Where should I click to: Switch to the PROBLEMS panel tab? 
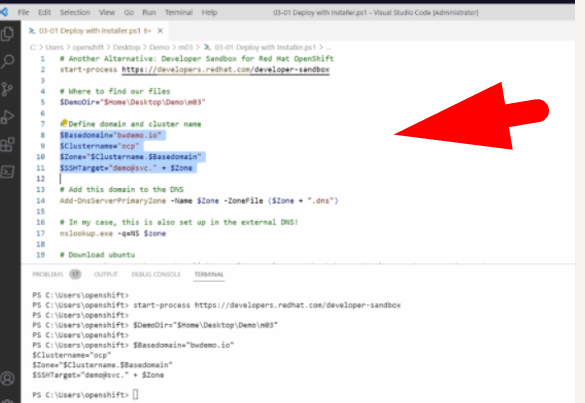48,274
